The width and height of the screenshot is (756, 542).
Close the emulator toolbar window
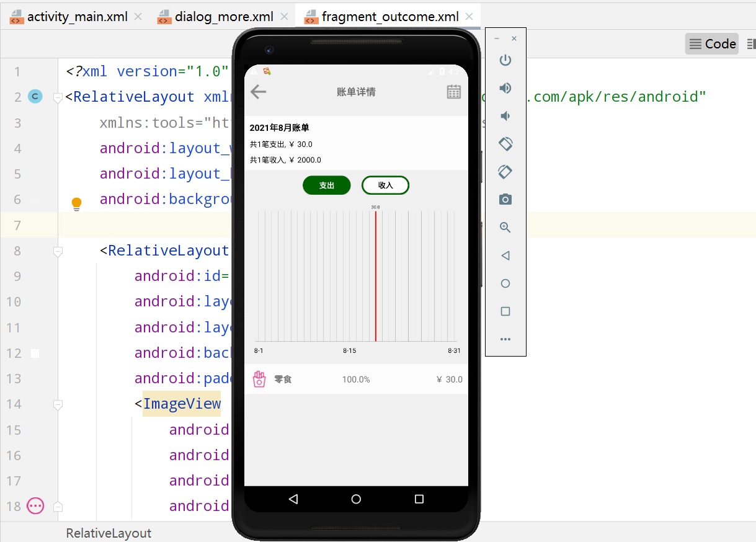point(514,38)
